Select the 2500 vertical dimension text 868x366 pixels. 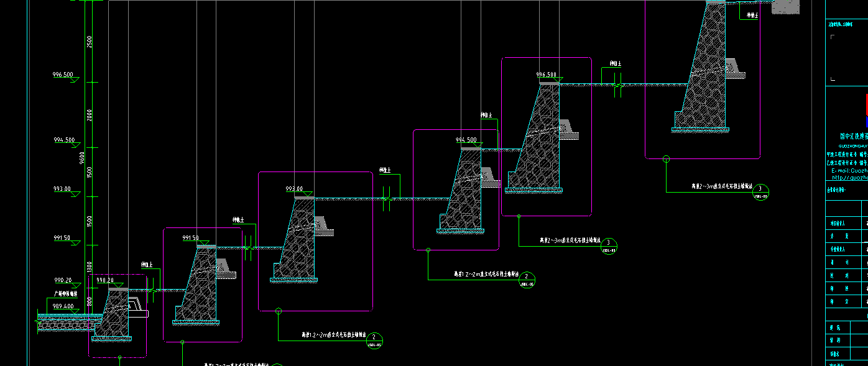tap(90, 42)
